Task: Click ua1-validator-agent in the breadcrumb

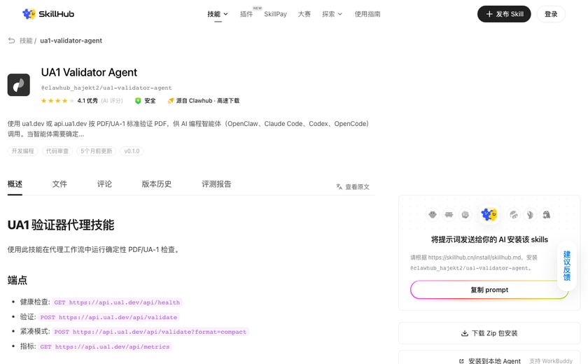Action: click(x=71, y=41)
